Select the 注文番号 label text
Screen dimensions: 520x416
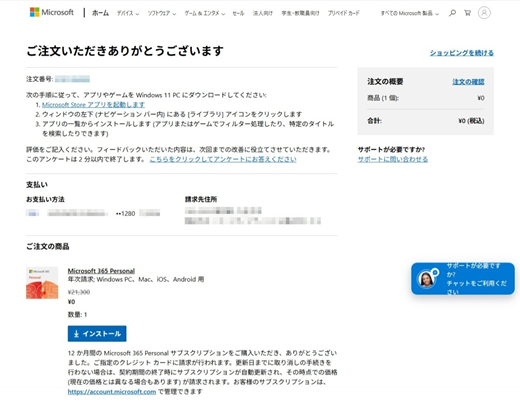[40, 79]
